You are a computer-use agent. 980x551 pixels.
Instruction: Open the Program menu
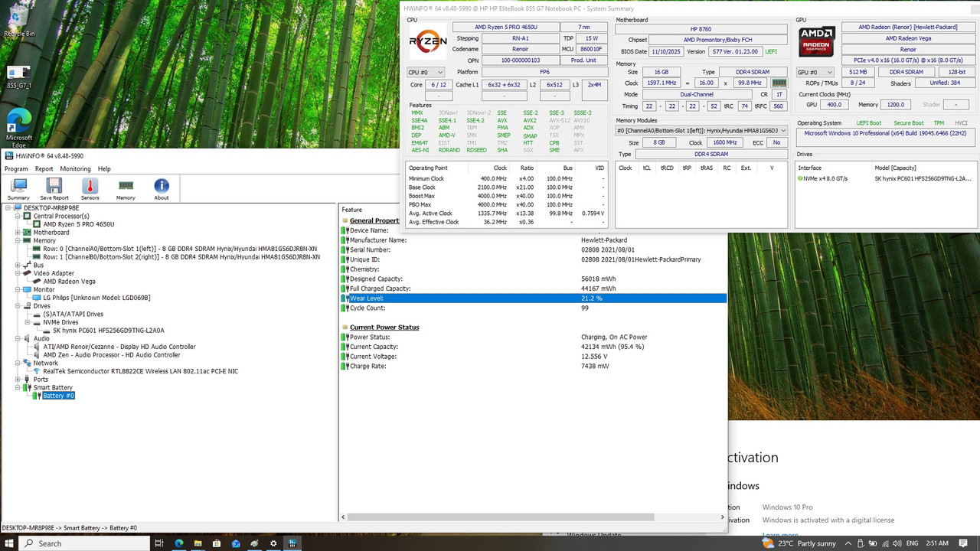point(16,169)
